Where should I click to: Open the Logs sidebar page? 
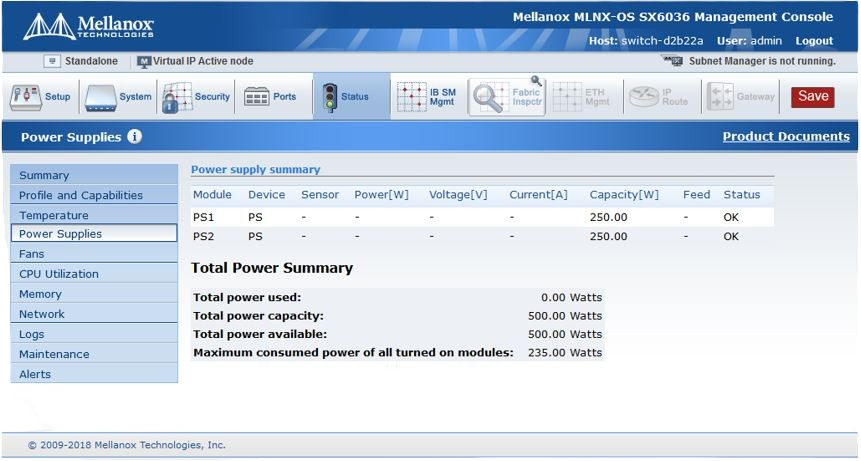pyautogui.click(x=94, y=334)
